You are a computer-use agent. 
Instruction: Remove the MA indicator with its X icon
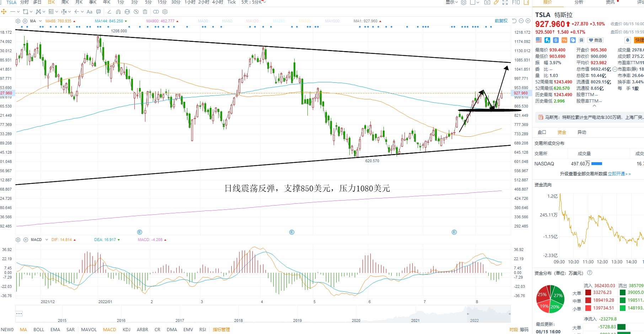[26, 21]
